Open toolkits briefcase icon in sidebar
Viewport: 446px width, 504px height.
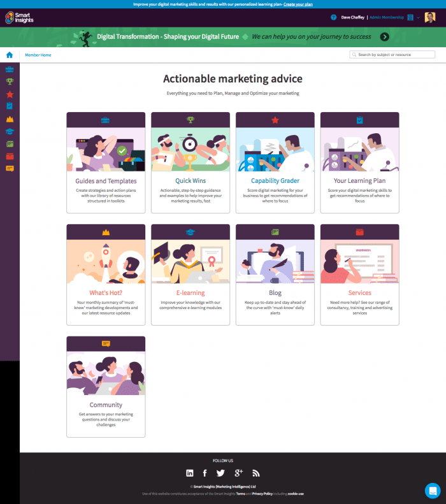point(10,69)
